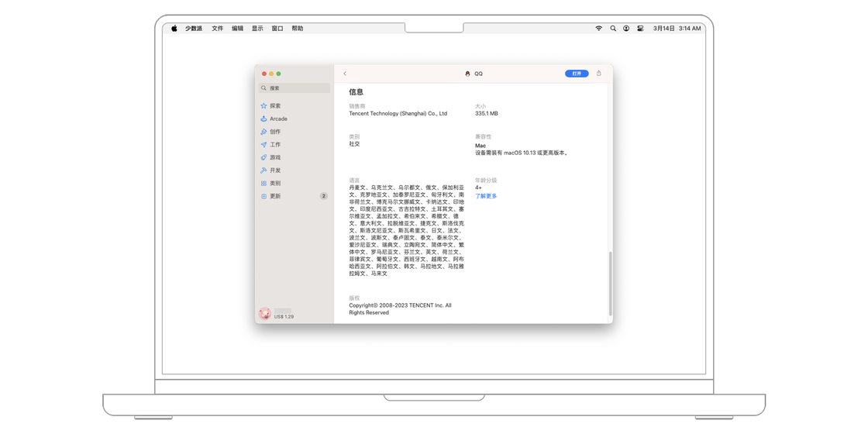The image size is (868, 434).
Task: Click the vertical scrollbar thumb
Action: (x=611, y=284)
